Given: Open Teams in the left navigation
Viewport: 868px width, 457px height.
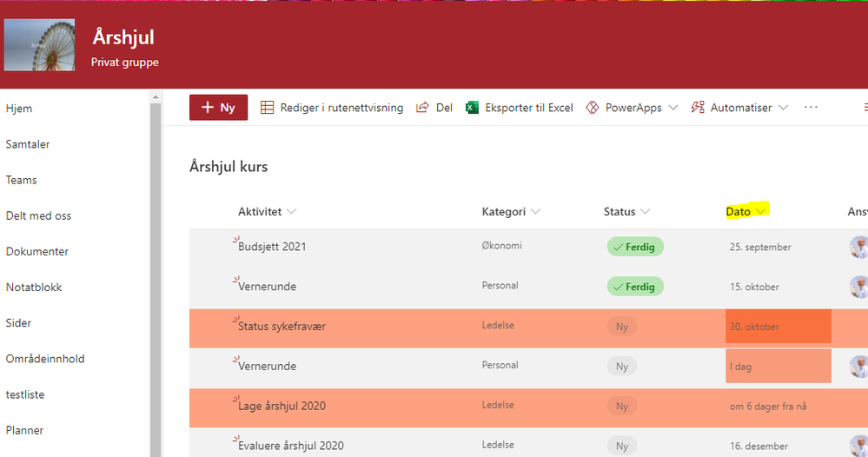Looking at the screenshot, I should tap(21, 180).
